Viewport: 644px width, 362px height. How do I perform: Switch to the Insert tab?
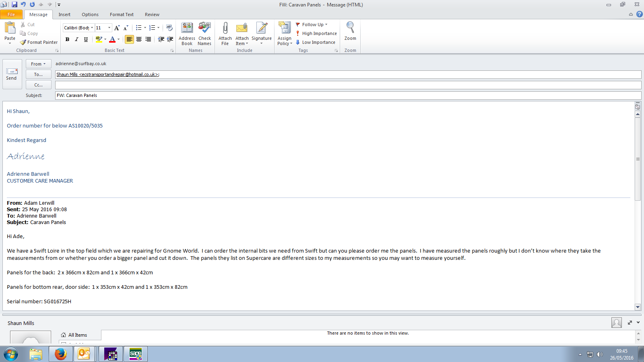point(64,14)
